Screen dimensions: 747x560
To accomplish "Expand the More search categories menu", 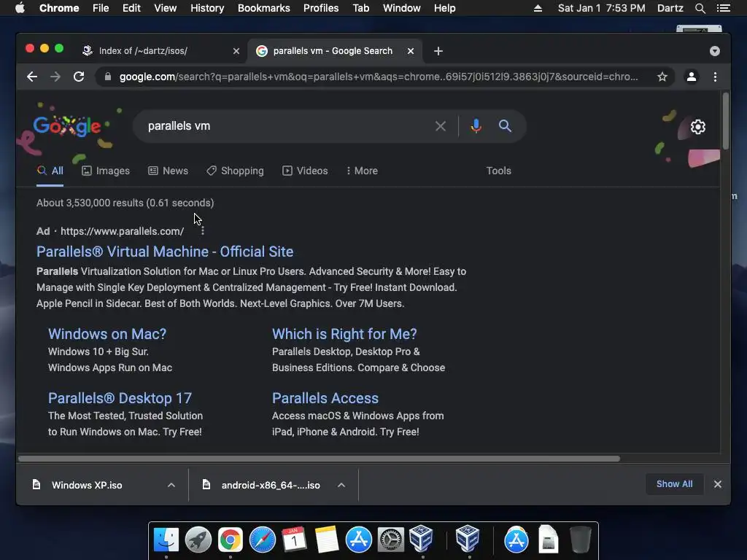I will pyautogui.click(x=362, y=171).
